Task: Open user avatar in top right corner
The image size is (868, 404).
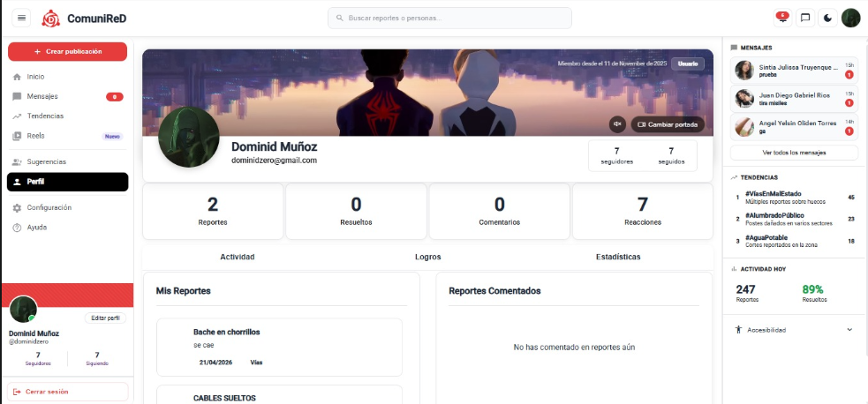Action: coord(851,19)
